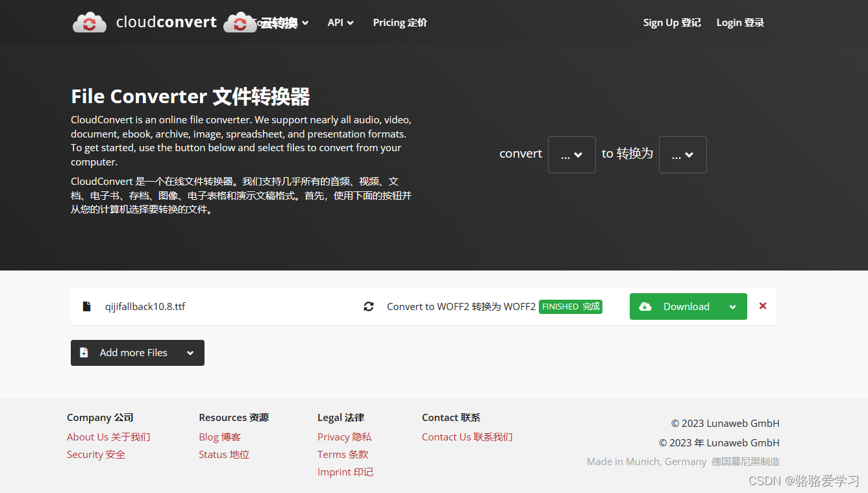Click the Legal footer heading

(x=341, y=418)
